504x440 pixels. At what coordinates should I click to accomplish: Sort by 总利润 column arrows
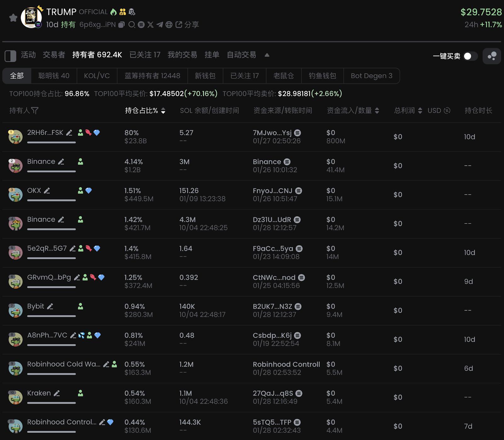coord(420,111)
